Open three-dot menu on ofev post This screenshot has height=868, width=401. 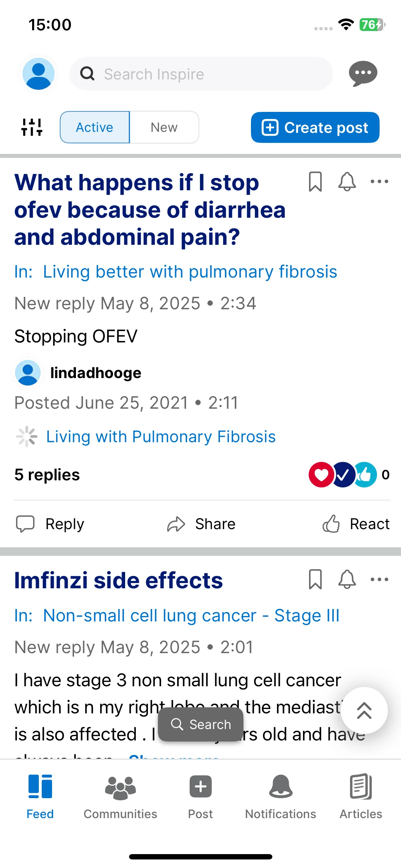[x=379, y=182]
